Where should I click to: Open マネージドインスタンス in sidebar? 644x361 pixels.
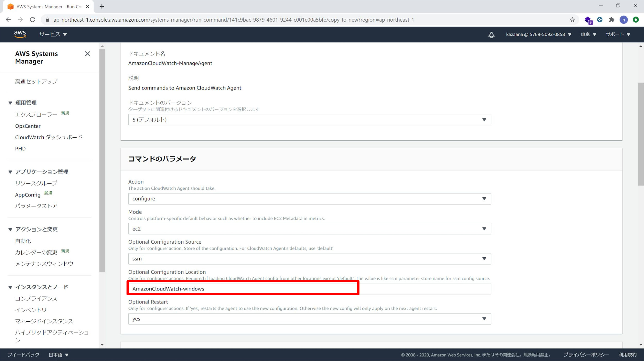[x=44, y=321]
